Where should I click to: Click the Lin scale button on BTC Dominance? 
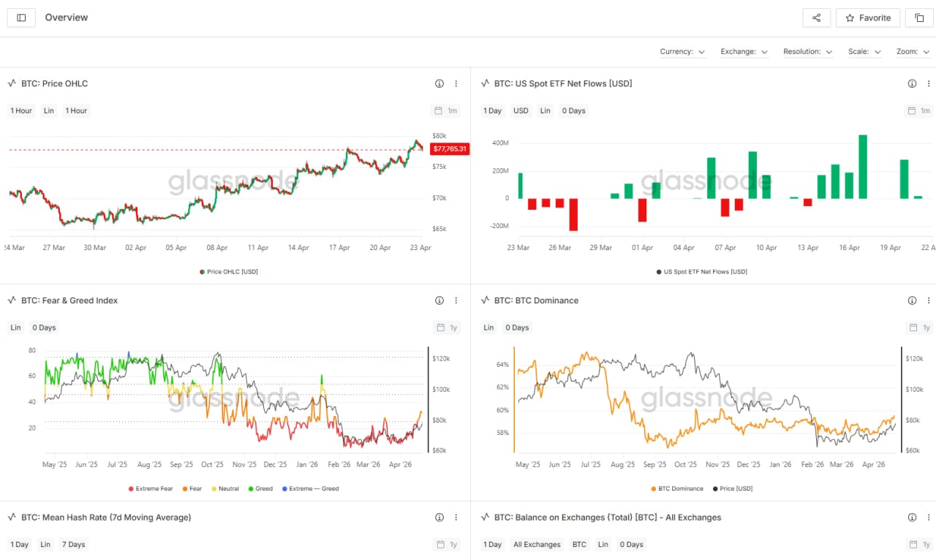pyautogui.click(x=488, y=328)
